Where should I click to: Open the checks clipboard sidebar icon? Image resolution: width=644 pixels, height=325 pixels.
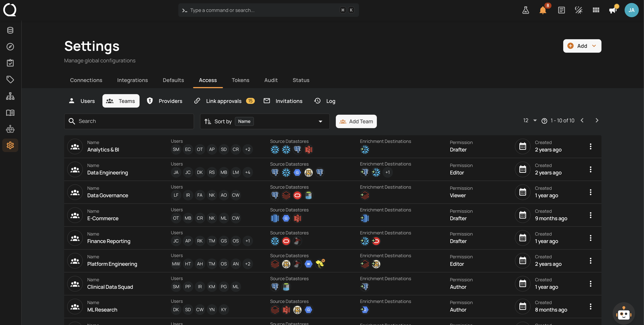point(10,63)
